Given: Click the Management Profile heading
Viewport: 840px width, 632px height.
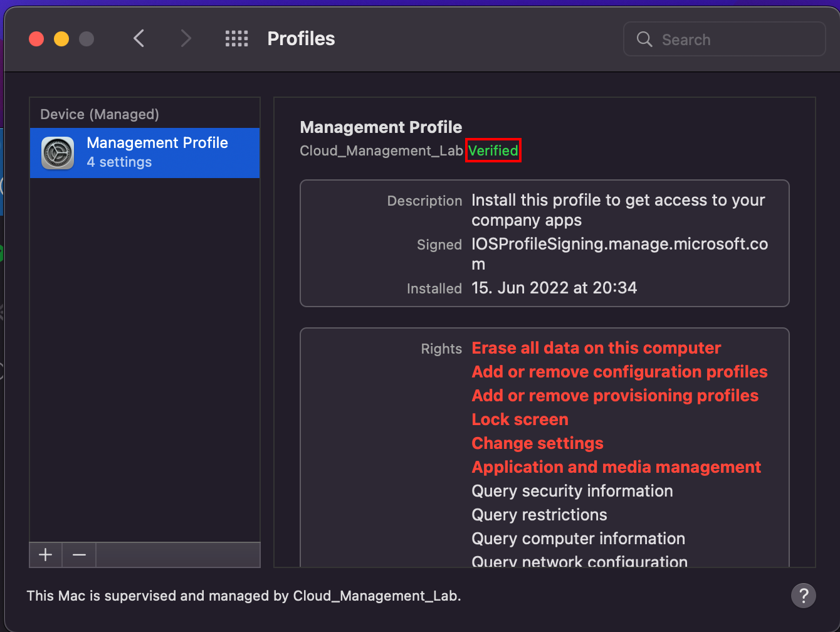Looking at the screenshot, I should click(381, 127).
